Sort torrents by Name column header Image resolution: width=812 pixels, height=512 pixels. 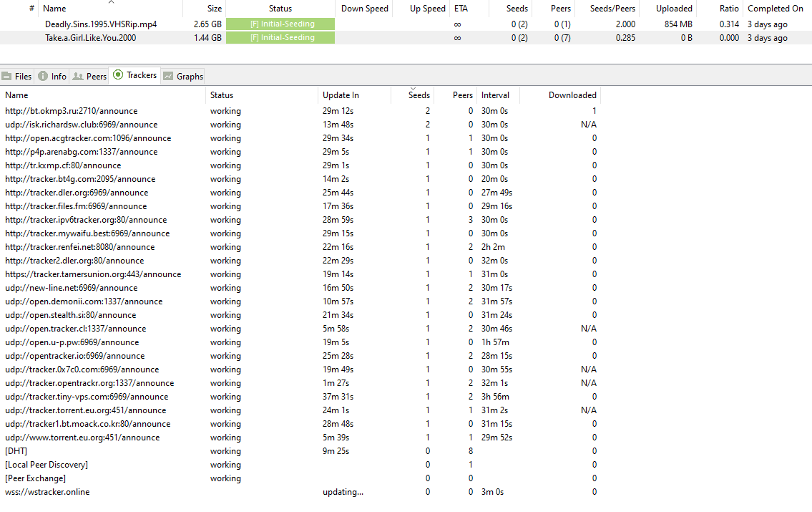pos(112,9)
